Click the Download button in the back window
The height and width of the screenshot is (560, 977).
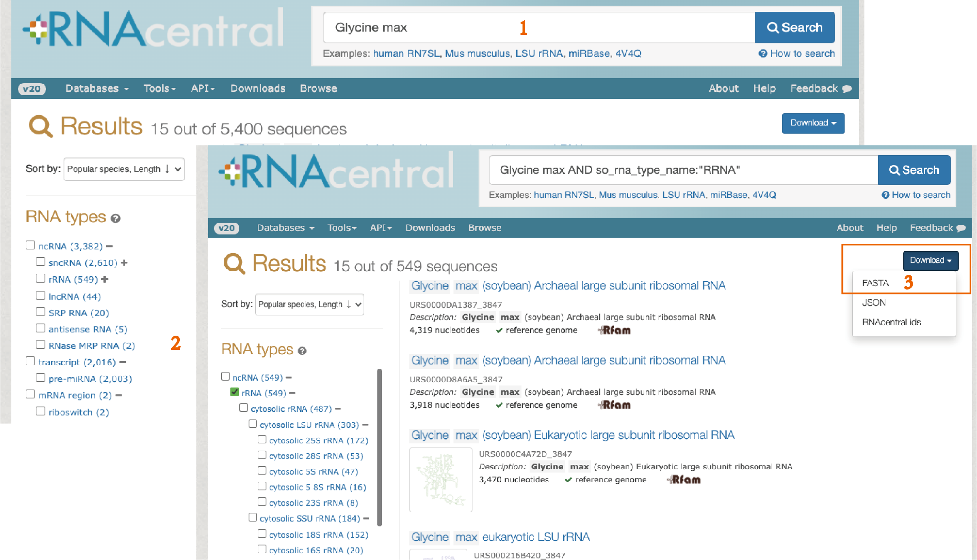813,123
